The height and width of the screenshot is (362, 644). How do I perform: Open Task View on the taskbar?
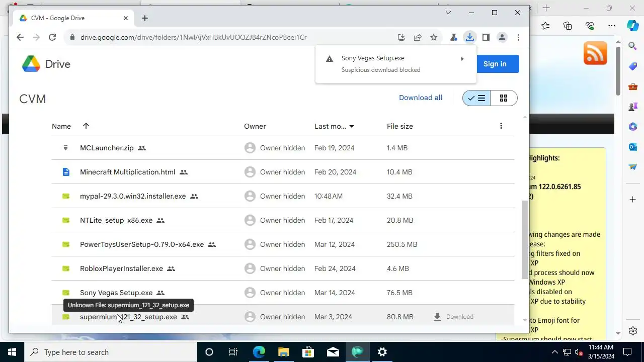pos(233,352)
